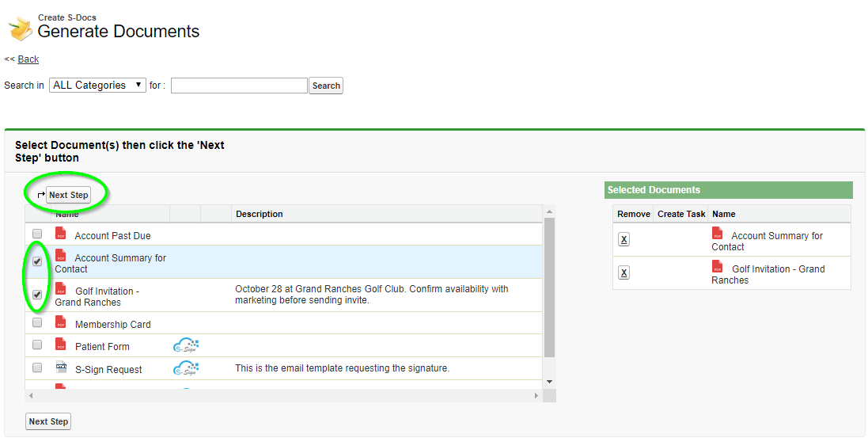This screenshot has width=868, height=438.
Task: Uncheck the Account Summary for Contact checkbox
Action: point(37,261)
